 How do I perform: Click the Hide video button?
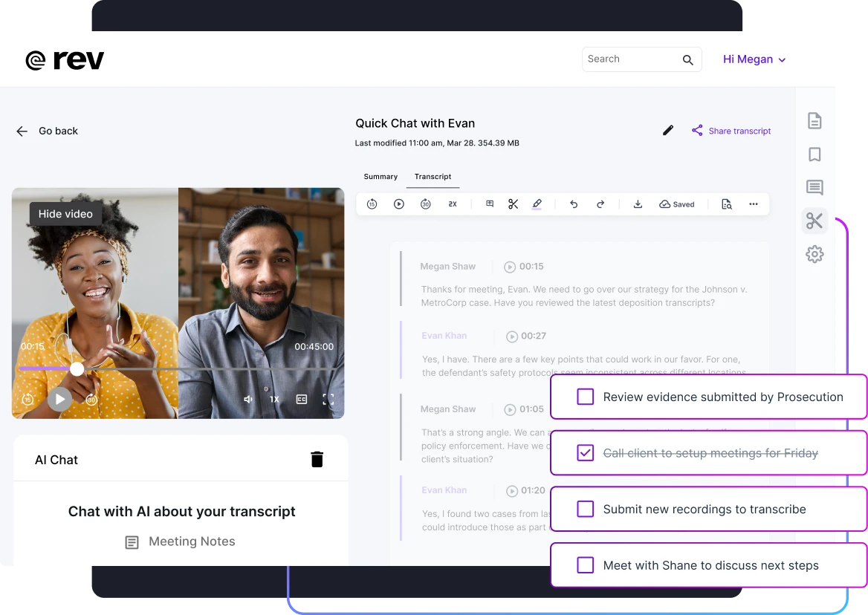[65, 214]
